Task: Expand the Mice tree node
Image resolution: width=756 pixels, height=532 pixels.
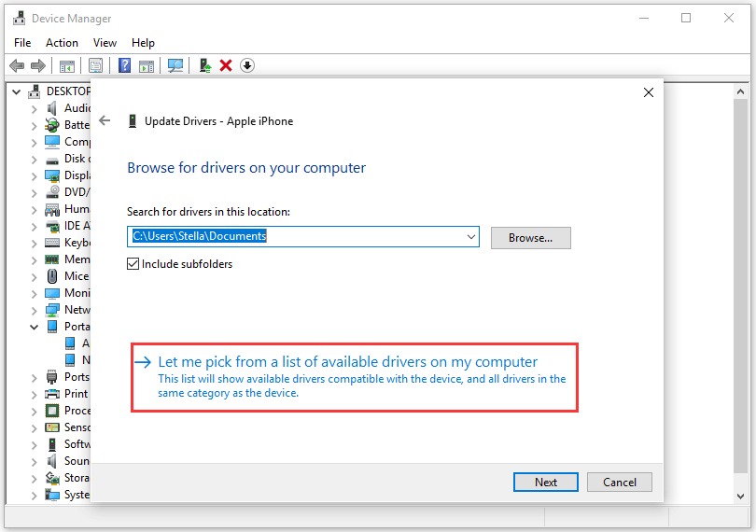Action: (x=35, y=276)
